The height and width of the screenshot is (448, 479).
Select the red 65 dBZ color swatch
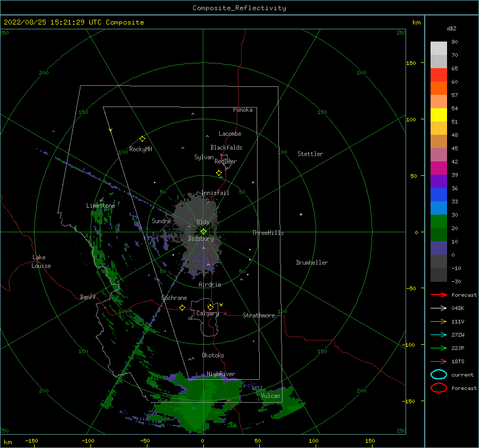(439, 75)
